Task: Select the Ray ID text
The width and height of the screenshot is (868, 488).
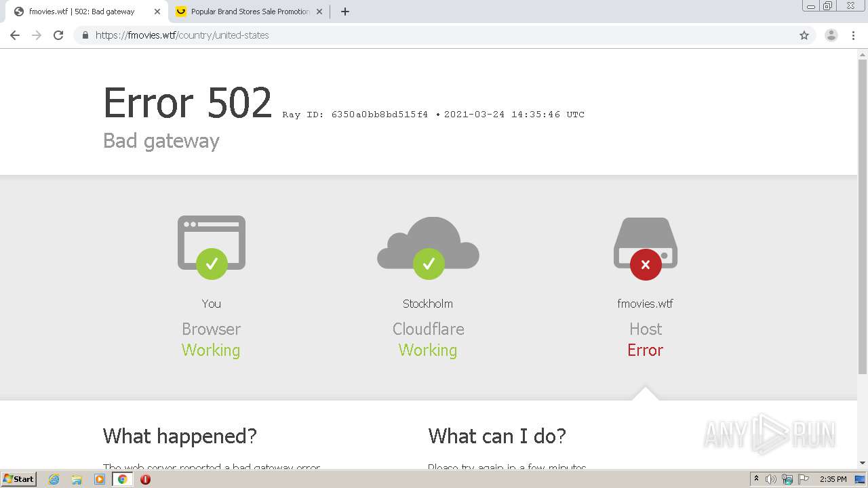Action: 355,115
